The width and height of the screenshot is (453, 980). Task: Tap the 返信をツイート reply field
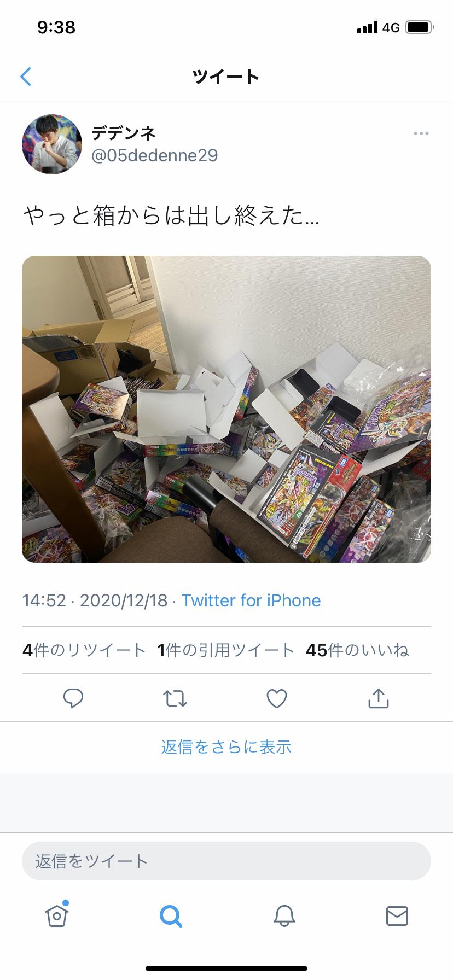(226, 861)
